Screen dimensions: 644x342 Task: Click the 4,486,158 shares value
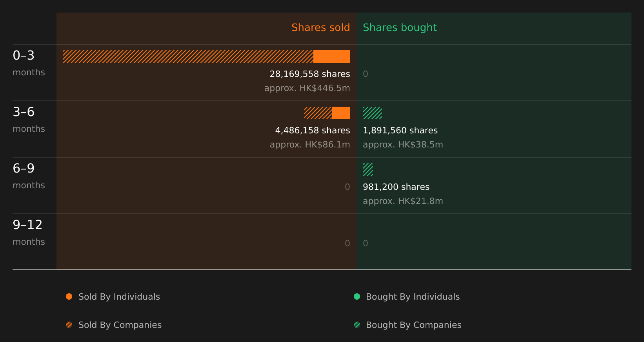pos(313,130)
